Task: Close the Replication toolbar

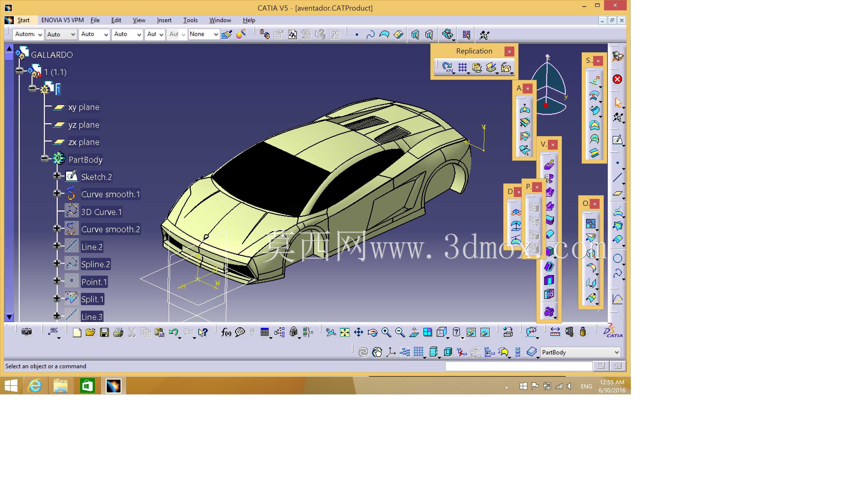Action: 509,52
